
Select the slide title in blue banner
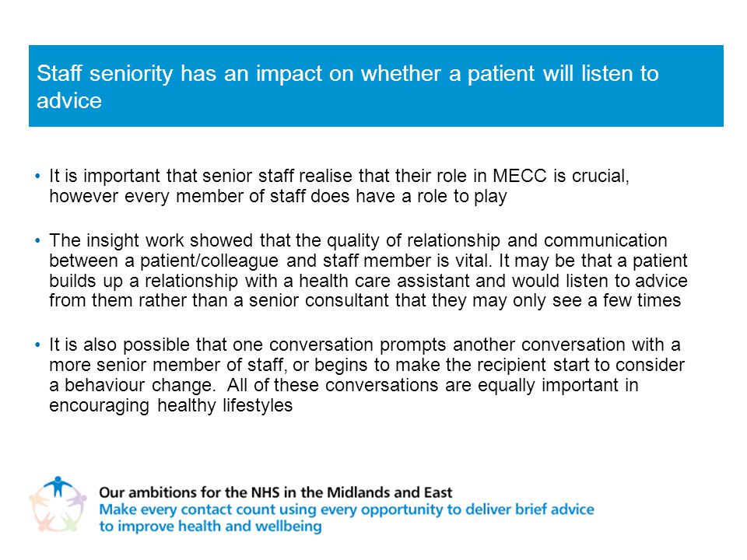(348, 86)
